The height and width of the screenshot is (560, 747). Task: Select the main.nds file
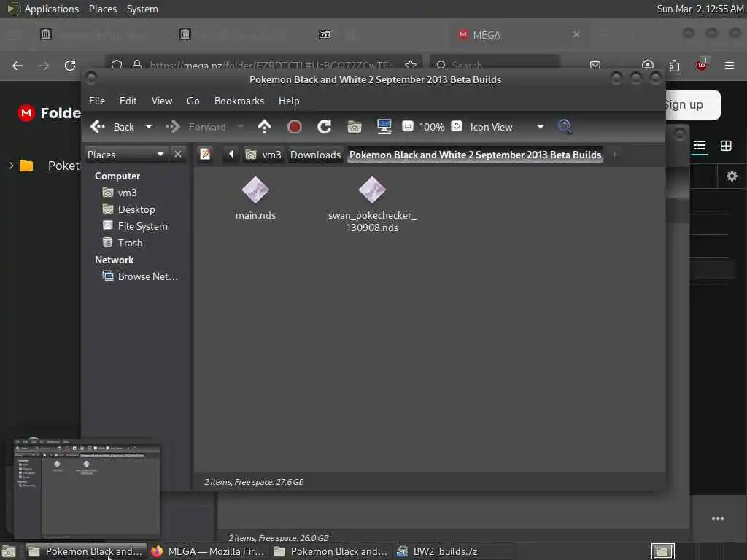[255, 199]
